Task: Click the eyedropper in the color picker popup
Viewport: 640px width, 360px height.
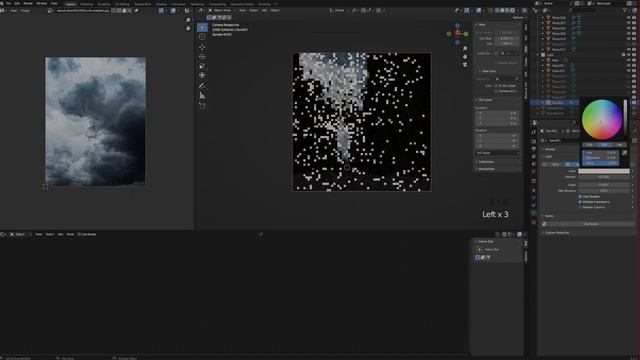Action: point(624,153)
